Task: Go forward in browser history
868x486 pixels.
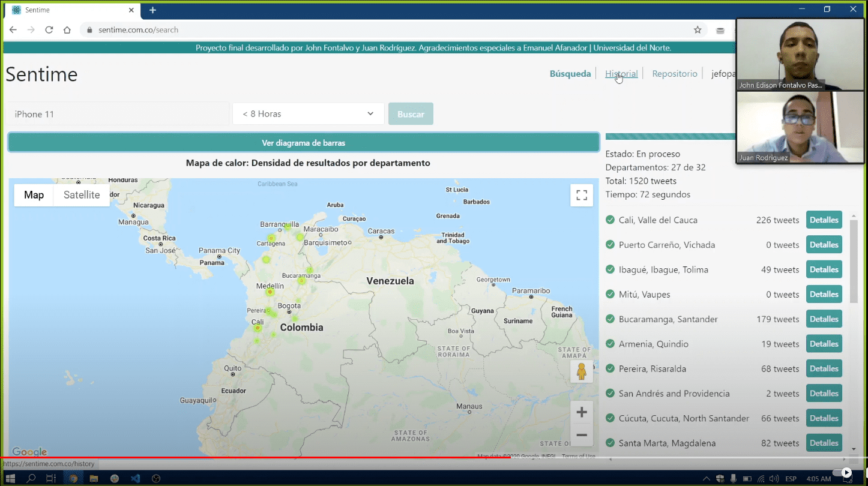Action: [x=31, y=30]
